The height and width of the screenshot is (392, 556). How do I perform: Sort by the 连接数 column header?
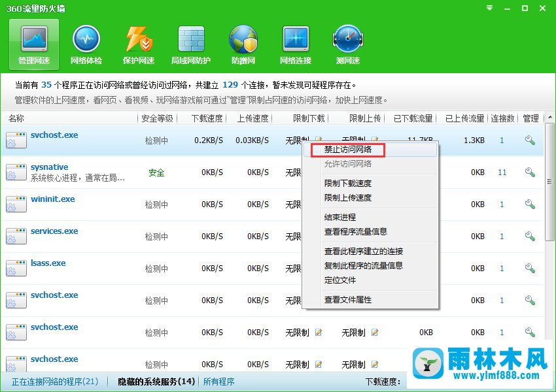(x=502, y=118)
